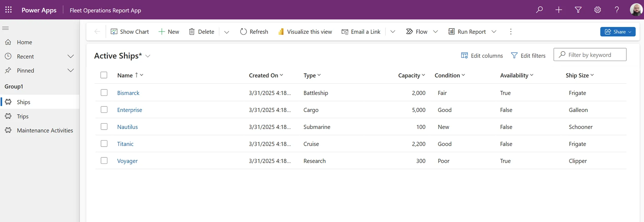Go back with the back arrow
This screenshot has height=222, width=644.
pyautogui.click(x=97, y=31)
